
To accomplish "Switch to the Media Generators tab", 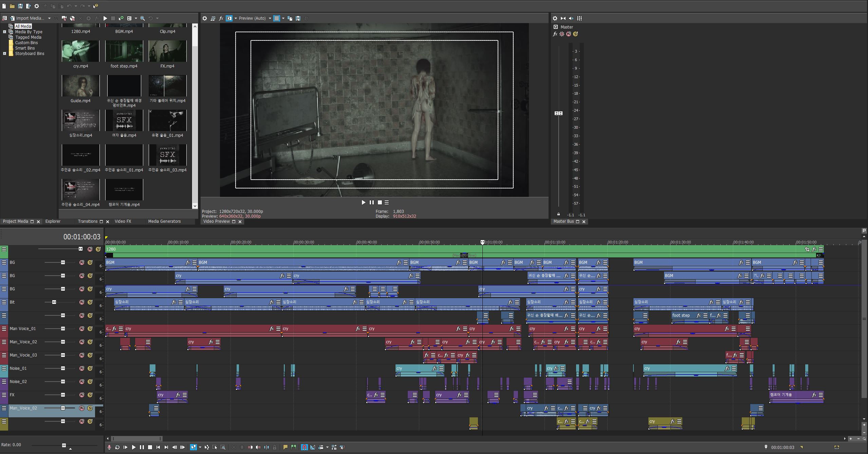I will pos(164,221).
